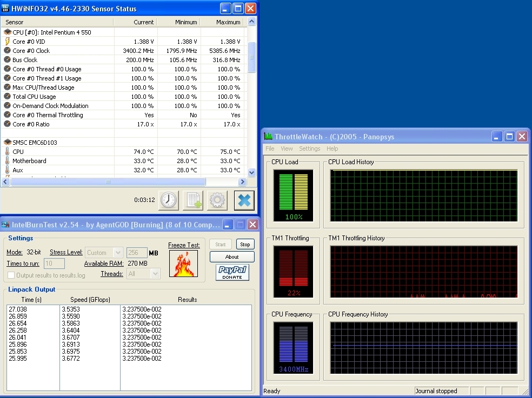Click the On-Demand Clock Modulation gauge icon
Viewport: 532px width, 398px height.
[x=8, y=105]
